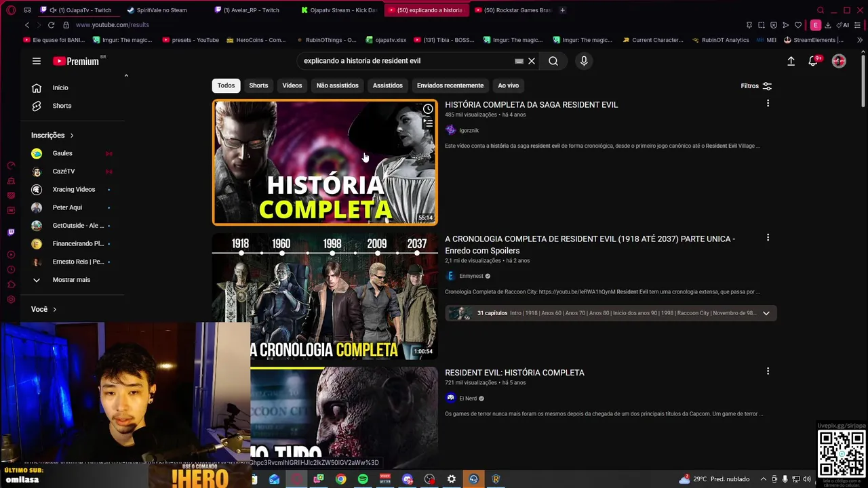The image size is (868, 488).
Task: Expand Mostrar mais subscriptions
Action: (x=73, y=280)
